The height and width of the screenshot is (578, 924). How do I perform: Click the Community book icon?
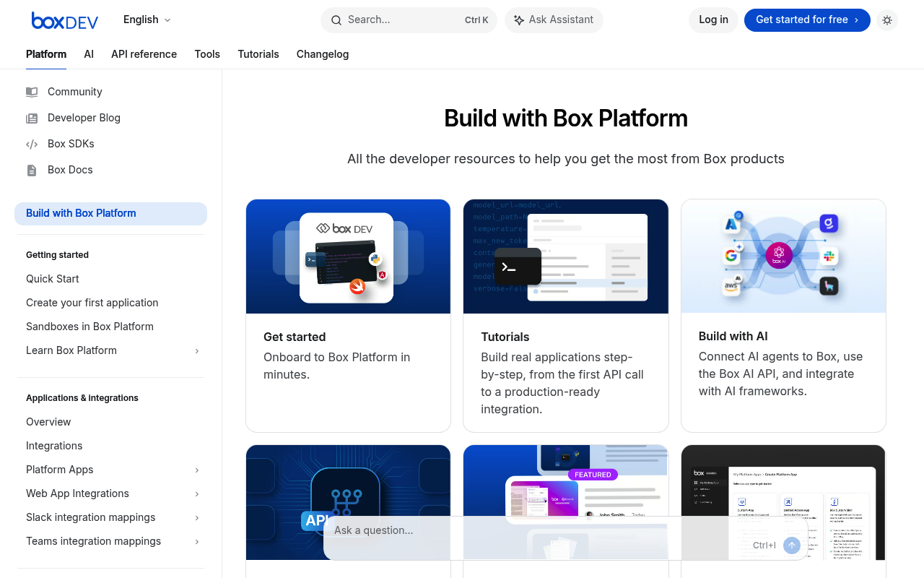point(32,92)
